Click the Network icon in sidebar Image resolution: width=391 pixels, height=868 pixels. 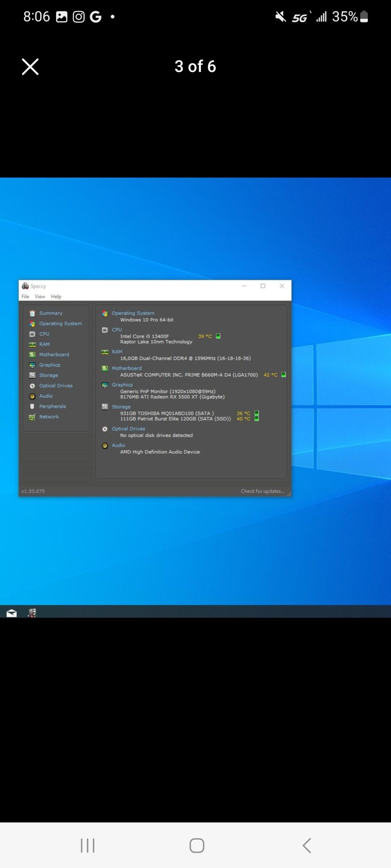[x=32, y=417]
